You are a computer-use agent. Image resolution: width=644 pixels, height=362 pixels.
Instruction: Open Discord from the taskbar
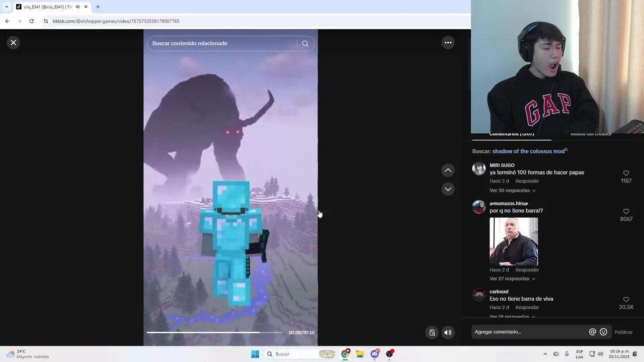point(375,354)
